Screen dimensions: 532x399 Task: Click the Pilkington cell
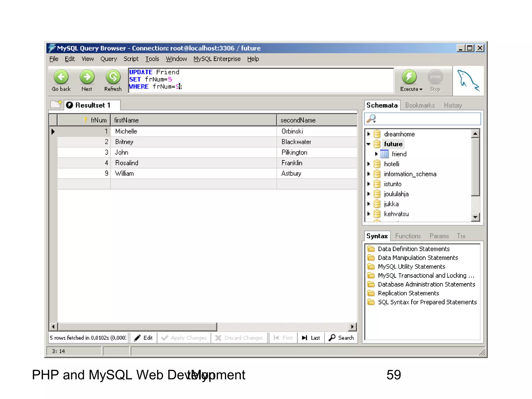[x=317, y=152]
